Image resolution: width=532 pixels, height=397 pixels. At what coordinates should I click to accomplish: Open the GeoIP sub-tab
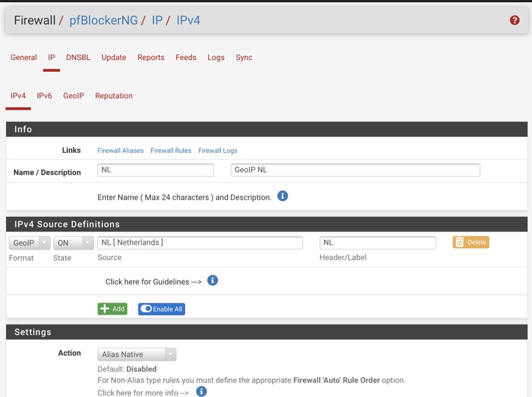(x=73, y=96)
